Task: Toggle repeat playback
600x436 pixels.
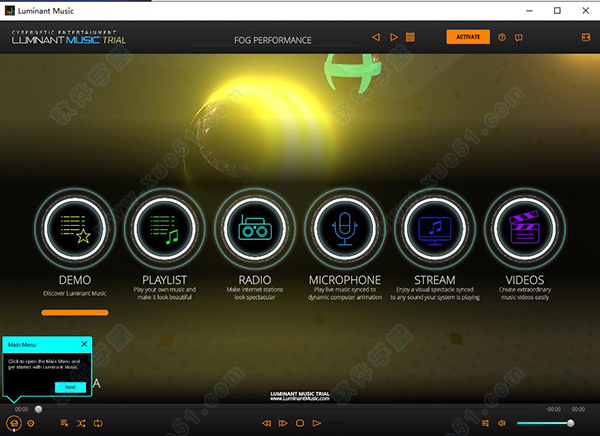Action: pyautogui.click(x=98, y=423)
